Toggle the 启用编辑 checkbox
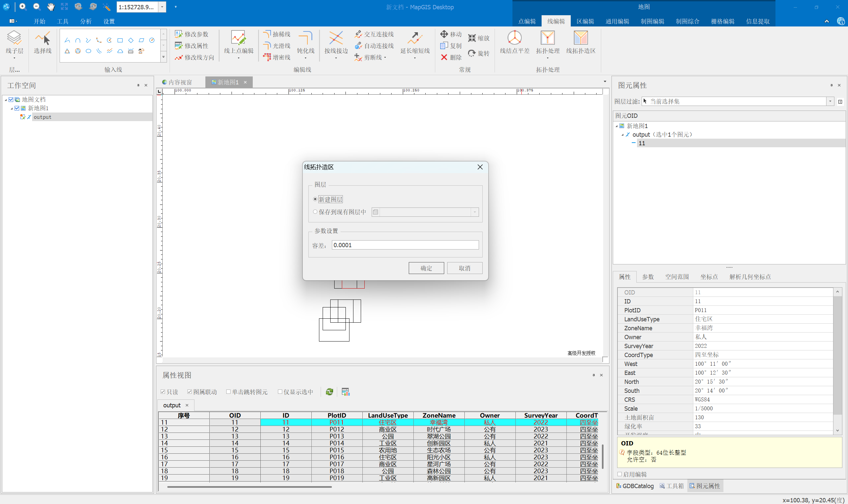848x504 pixels. click(x=619, y=475)
